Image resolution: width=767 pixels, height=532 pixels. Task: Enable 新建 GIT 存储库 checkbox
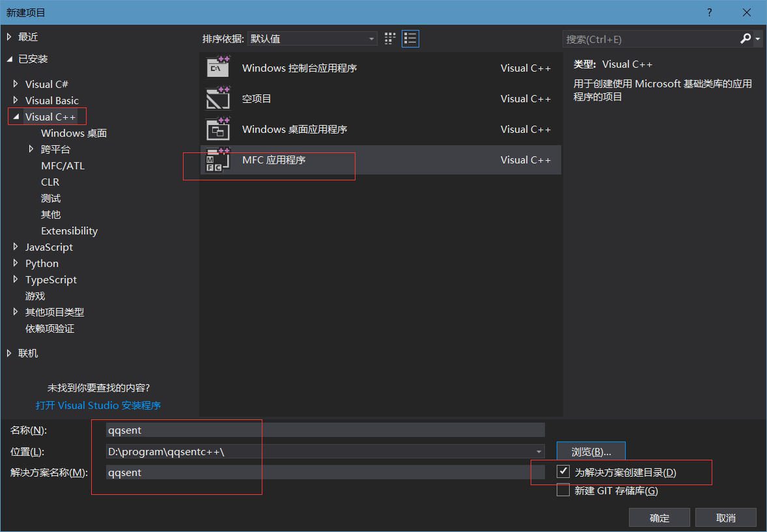563,490
